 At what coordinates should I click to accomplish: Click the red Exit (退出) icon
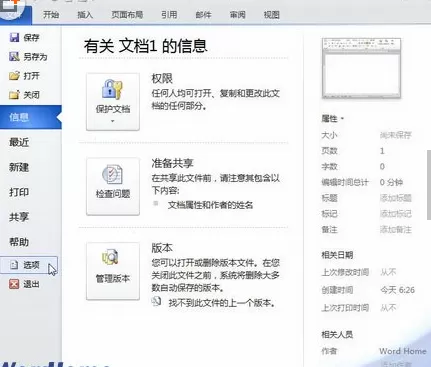click(14, 284)
